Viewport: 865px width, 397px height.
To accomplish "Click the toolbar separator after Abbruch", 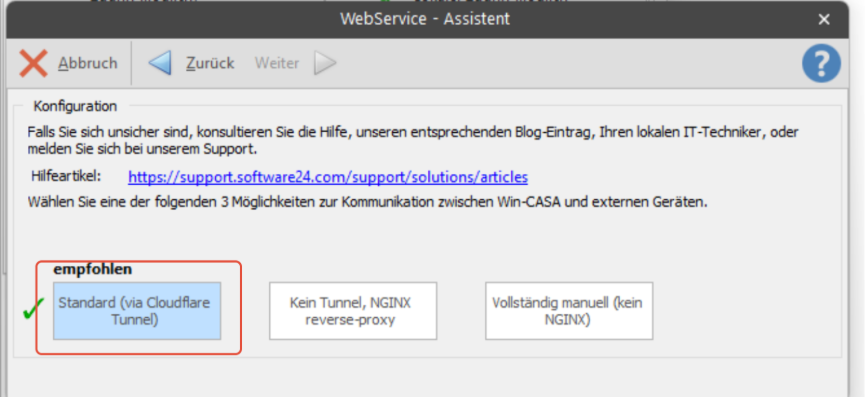I will point(131,63).
